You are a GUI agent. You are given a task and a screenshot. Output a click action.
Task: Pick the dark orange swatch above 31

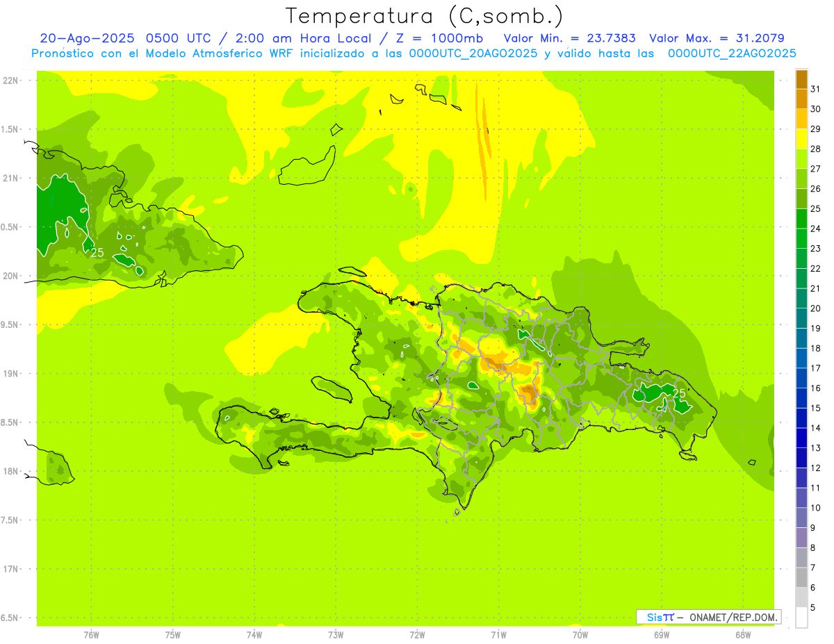tap(801, 79)
